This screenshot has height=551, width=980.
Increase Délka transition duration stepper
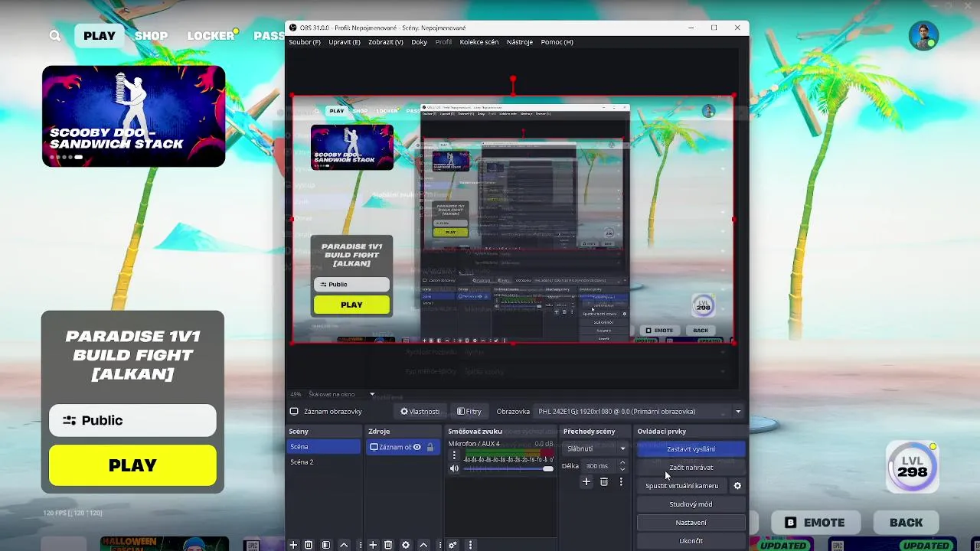pos(622,462)
